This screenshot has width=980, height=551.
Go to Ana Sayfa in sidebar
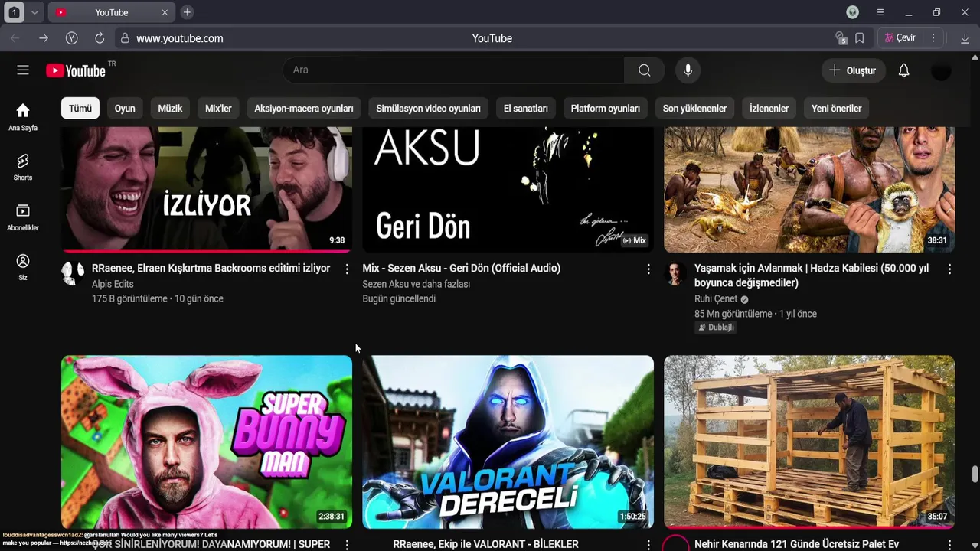point(23,117)
